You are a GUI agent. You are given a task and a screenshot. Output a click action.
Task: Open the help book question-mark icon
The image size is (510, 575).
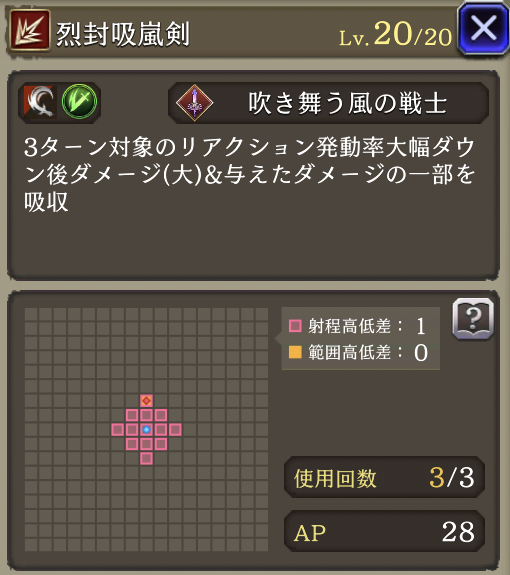[473, 319]
